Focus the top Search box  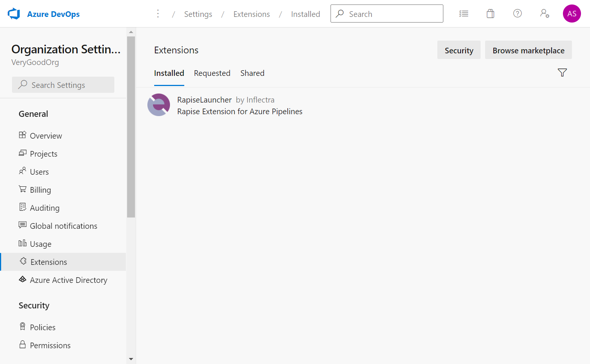387,14
